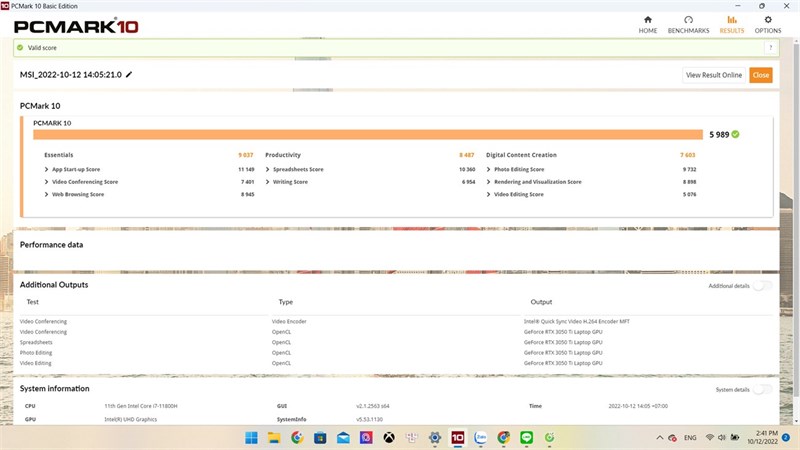Show hidden system tray icons
This screenshot has width=800, height=450.
pyautogui.click(x=659, y=437)
